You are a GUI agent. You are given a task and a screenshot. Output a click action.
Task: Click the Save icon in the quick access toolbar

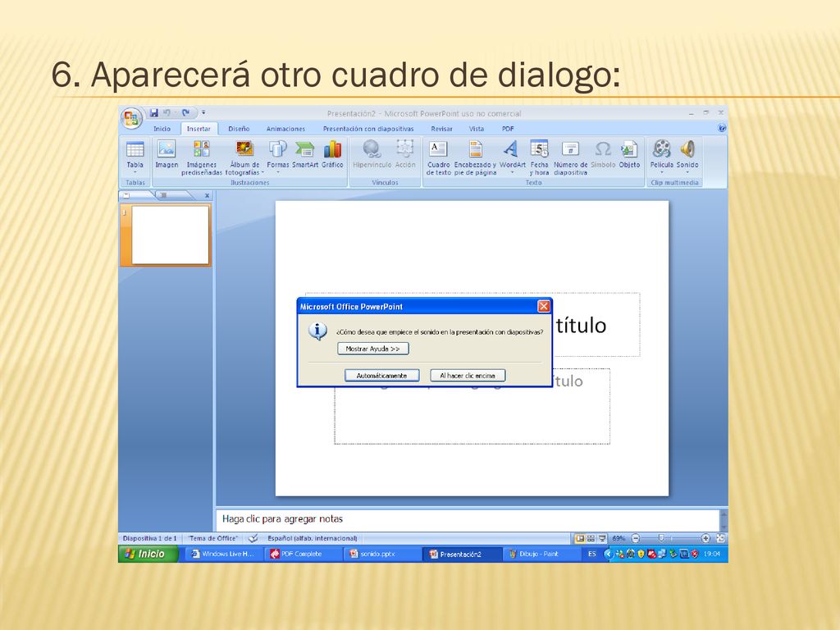[154, 112]
